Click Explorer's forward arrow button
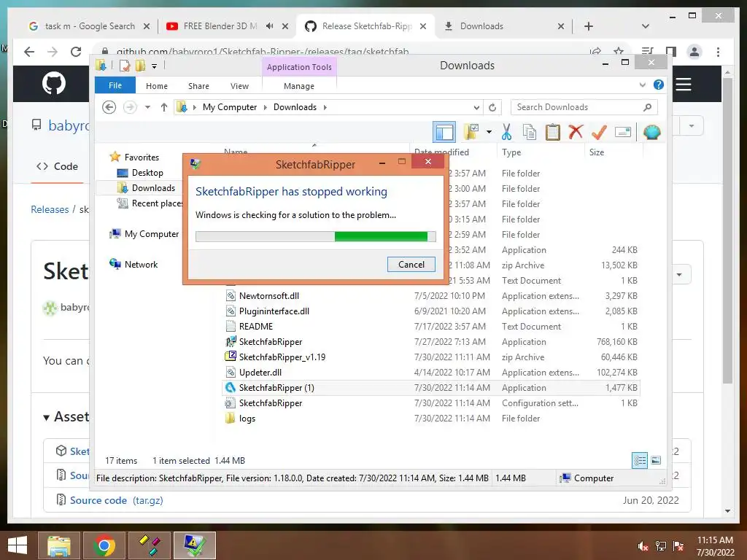This screenshot has height=560, width=747. (130, 107)
